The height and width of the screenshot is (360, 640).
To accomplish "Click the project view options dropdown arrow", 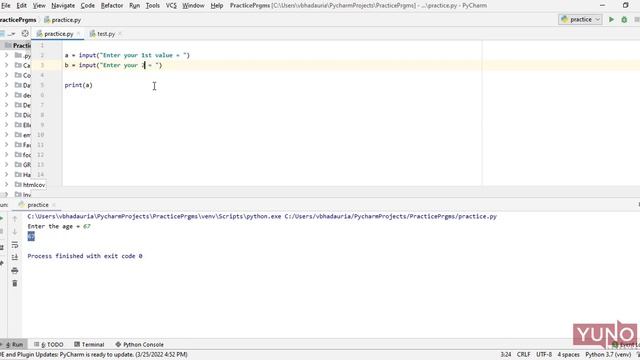I will point(12,33).
